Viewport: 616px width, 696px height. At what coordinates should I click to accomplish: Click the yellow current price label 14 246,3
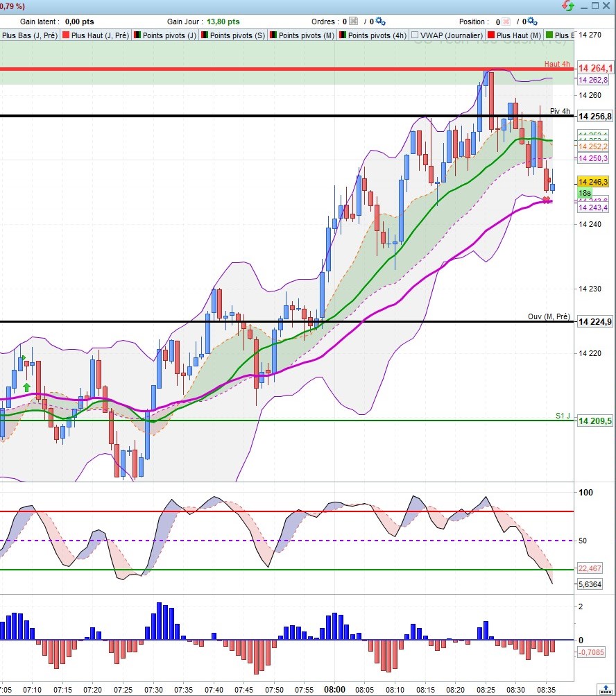coord(593,182)
